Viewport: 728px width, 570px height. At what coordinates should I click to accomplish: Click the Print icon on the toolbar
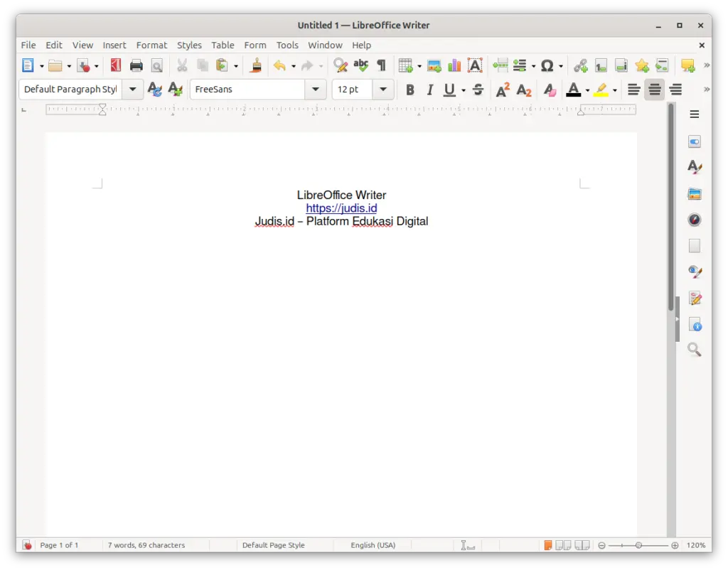pos(136,65)
